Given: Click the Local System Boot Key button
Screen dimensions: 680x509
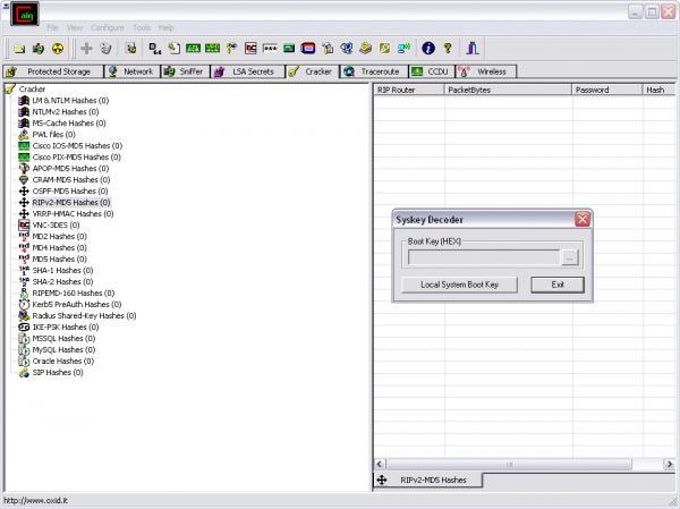Looking at the screenshot, I should (459, 285).
